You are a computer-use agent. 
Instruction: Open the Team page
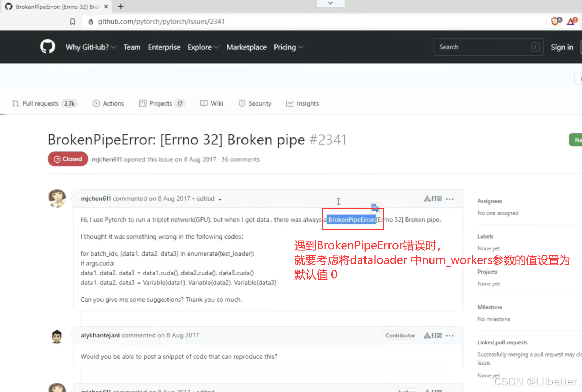click(132, 47)
